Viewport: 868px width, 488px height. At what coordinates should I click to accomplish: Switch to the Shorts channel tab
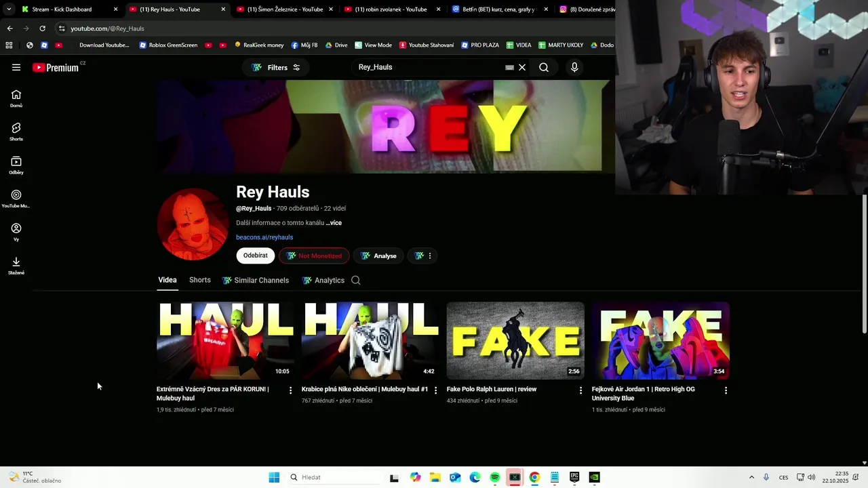click(200, 280)
